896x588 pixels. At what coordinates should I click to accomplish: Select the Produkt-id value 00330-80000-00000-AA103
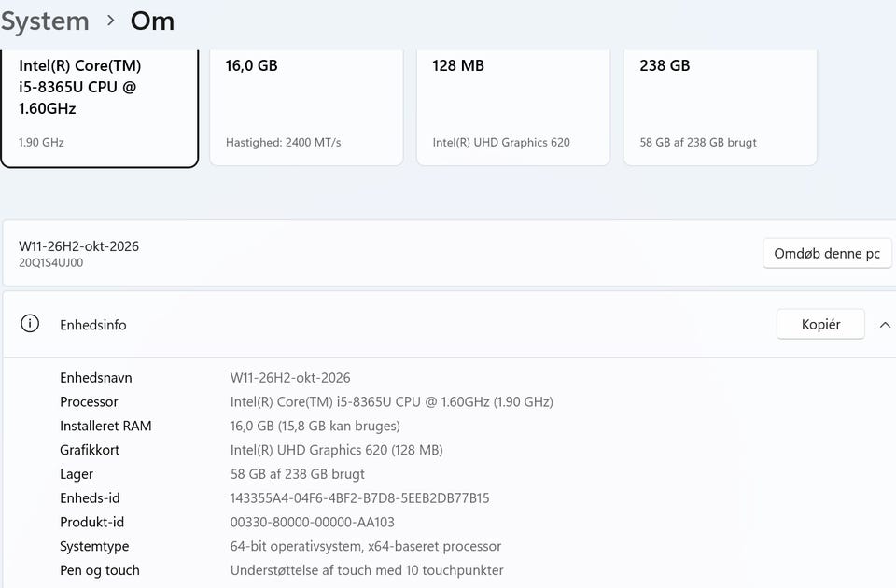pyautogui.click(x=312, y=522)
